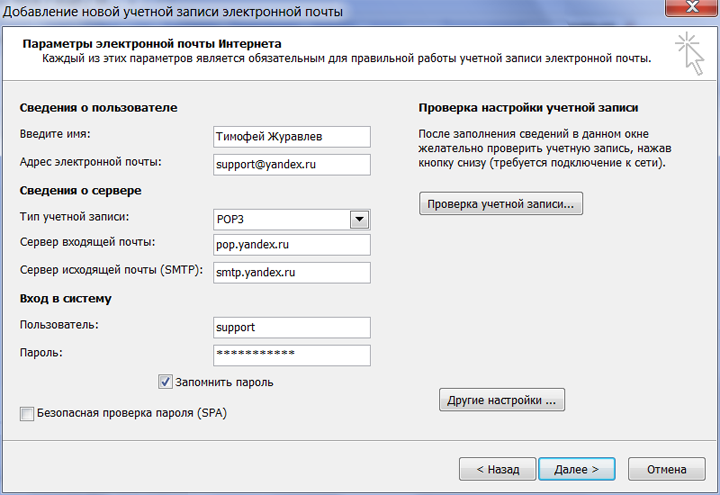Open the Тип учетной записи dropdown arrow

pyautogui.click(x=360, y=219)
